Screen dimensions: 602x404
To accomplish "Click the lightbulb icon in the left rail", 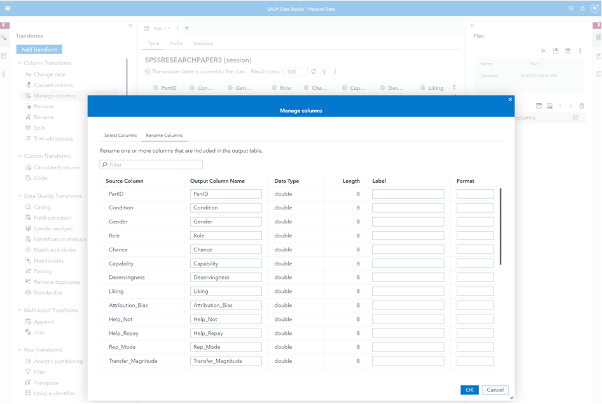I will click(x=4, y=74).
